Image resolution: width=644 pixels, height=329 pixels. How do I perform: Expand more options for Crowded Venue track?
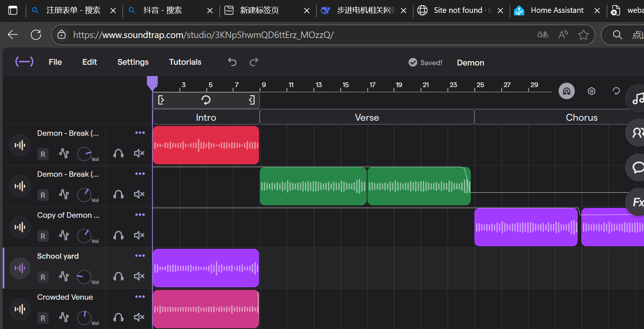[x=140, y=297]
